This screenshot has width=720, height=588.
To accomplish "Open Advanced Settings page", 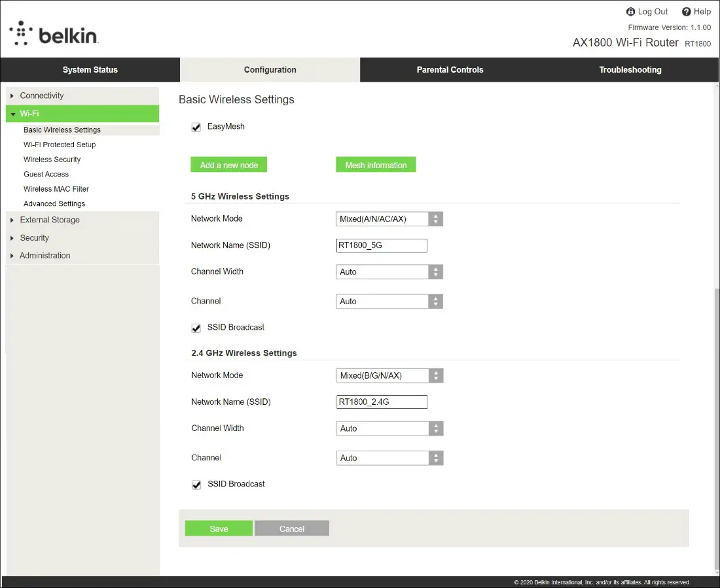I will pos(54,203).
